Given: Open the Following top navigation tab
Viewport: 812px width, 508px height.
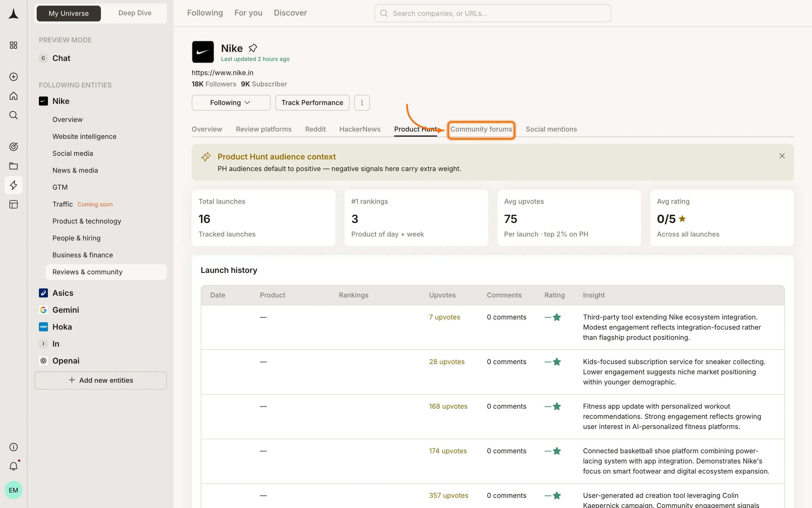Looking at the screenshot, I should tap(205, 13).
